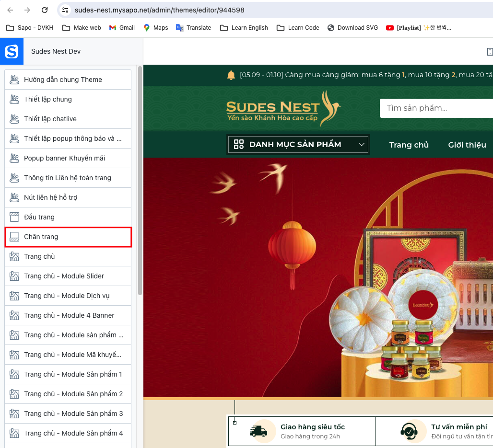The width and height of the screenshot is (493, 448).
Task: Click the sidebar vertical scrollbar
Action: pos(140,181)
